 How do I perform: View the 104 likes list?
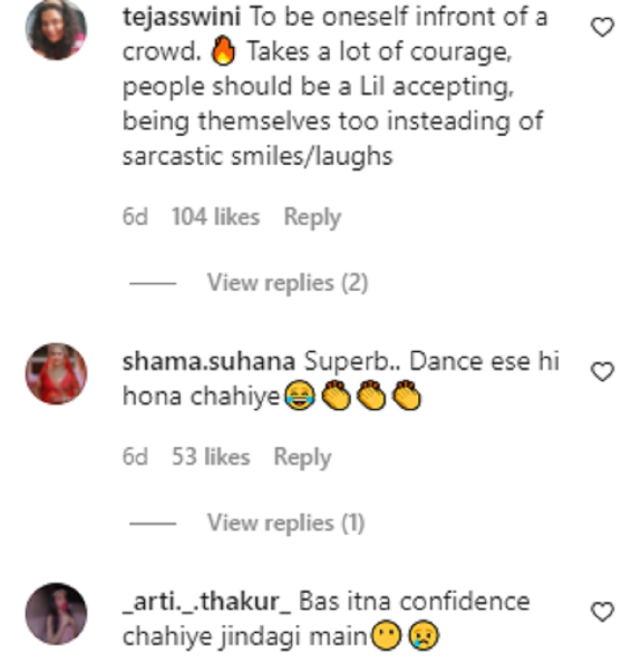[x=216, y=217]
